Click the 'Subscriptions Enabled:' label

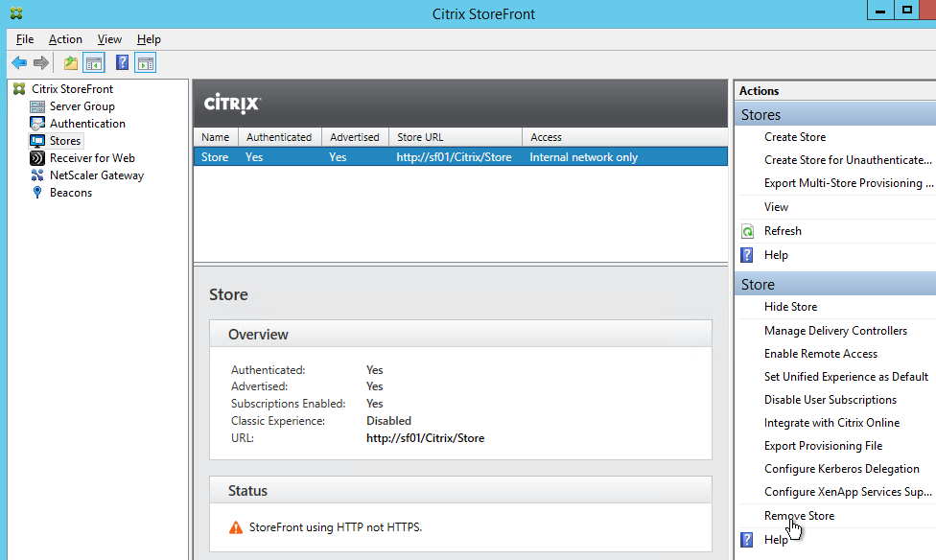tap(289, 404)
